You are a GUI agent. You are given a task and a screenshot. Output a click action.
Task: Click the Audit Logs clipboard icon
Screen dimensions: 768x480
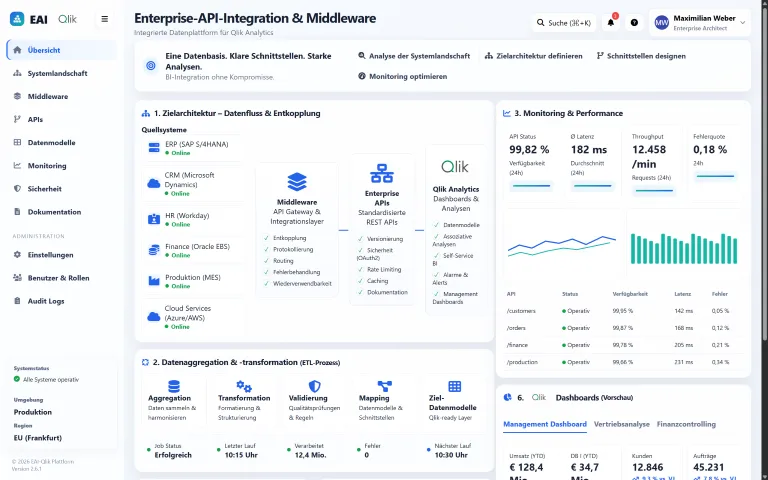coord(17,301)
